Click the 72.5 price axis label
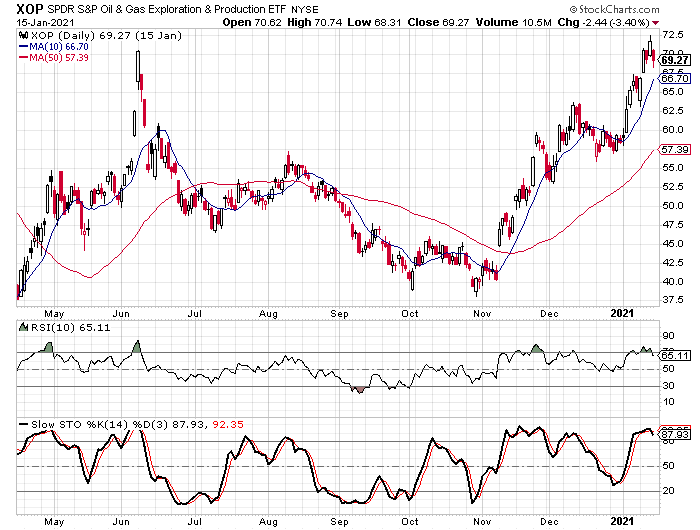Image resolution: width=700 pixels, height=530 pixels. click(673, 35)
